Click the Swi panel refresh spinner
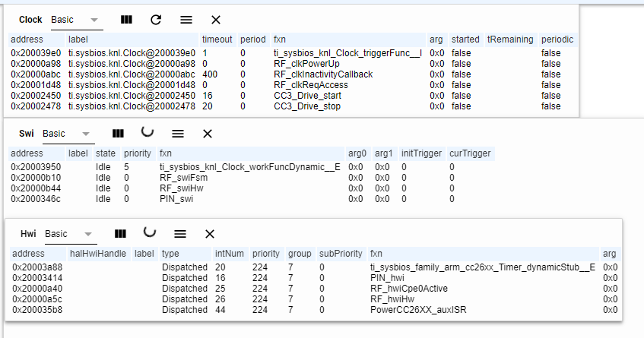Viewport: 644px width, 338px height. [x=148, y=133]
